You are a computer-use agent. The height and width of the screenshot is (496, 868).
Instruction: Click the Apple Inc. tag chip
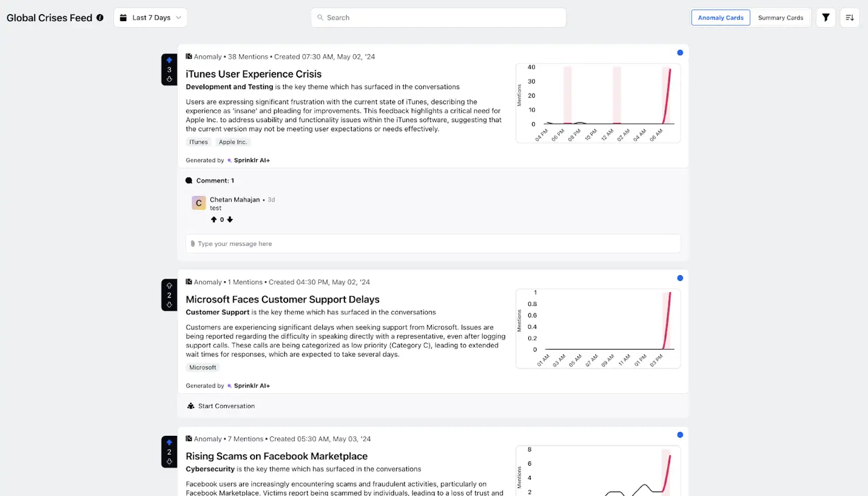233,142
